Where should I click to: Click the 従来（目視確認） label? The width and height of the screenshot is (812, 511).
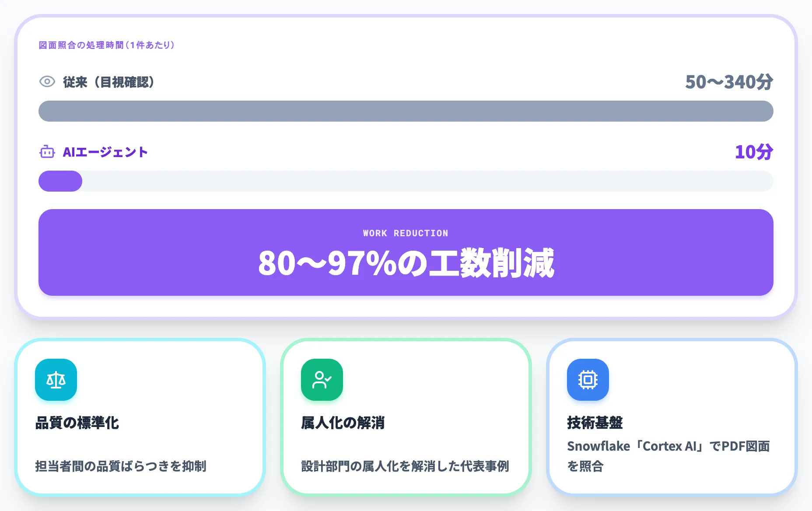tap(108, 82)
